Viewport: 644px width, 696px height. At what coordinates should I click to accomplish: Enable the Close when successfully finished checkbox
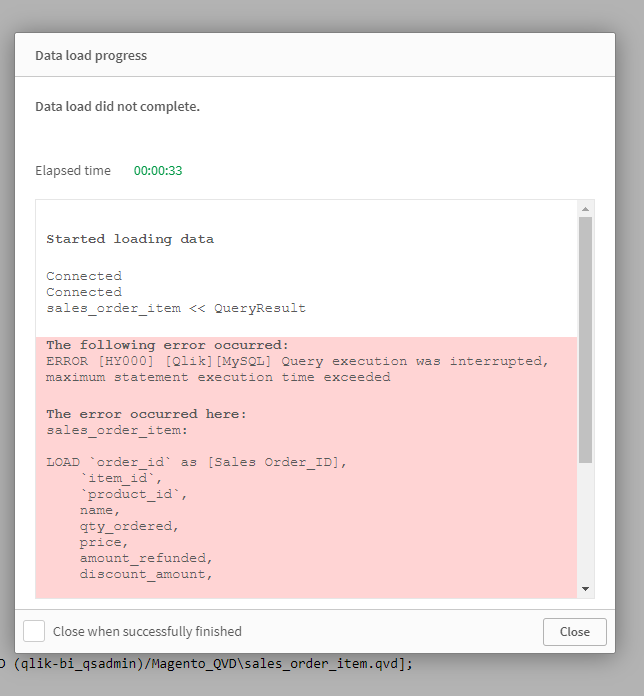pyautogui.click(x=34, y=631)
